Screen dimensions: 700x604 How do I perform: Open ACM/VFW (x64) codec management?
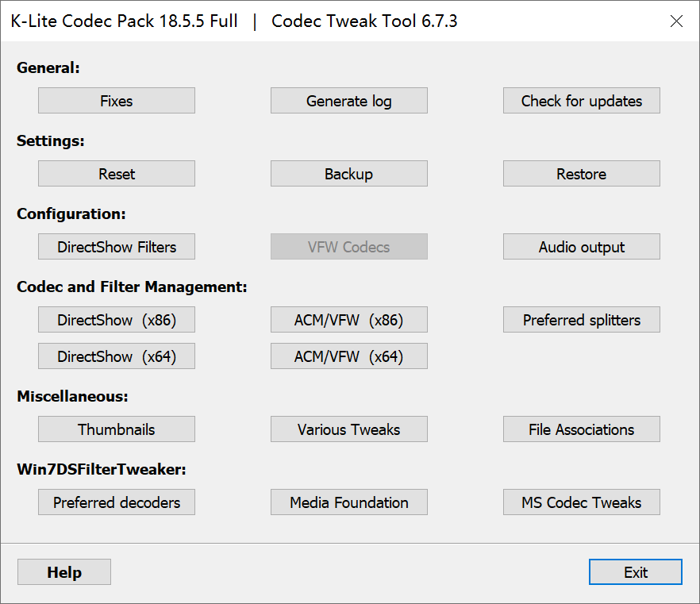tap(349, 356)
